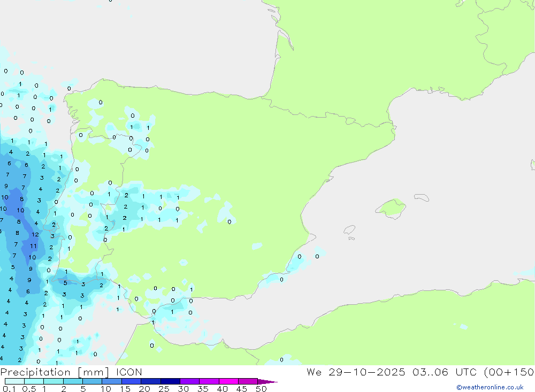535x392 pixels.
Task: Click the forecast date and UTC time label
Action: [420, 372]
